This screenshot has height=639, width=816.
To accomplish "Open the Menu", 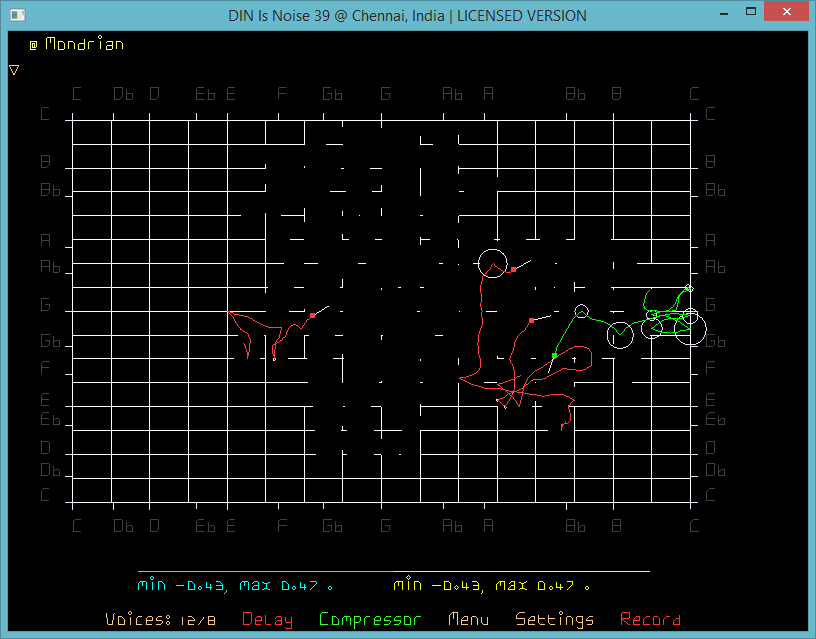I will [x=468, y=620].
